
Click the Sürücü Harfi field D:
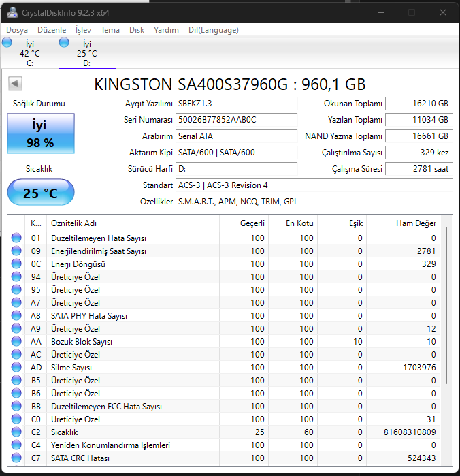tap(236, 169)
